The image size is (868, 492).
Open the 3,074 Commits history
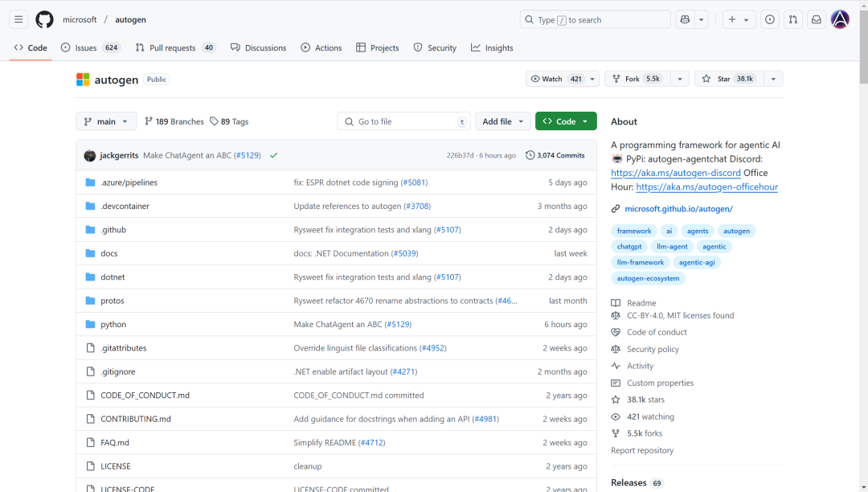(x=555, y=155)
